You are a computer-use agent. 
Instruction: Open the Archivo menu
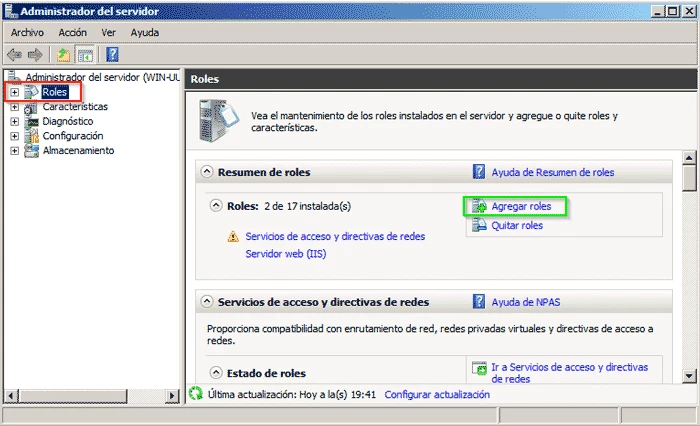point(27,33)
